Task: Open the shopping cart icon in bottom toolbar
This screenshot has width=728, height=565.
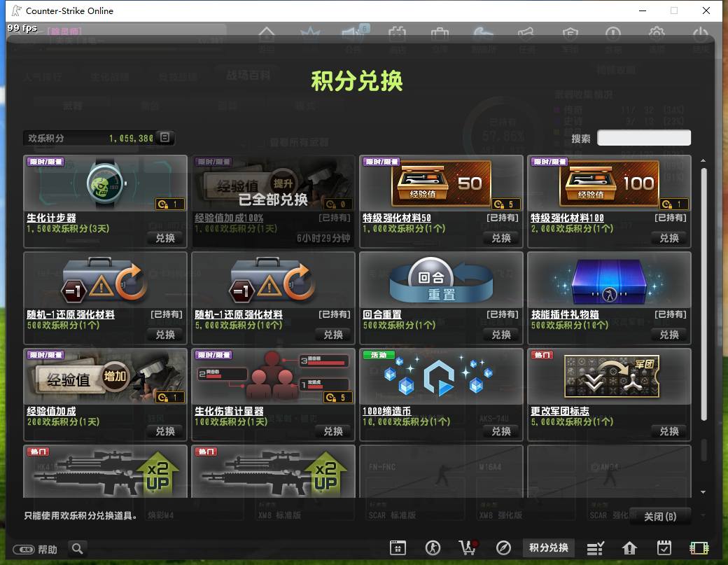Action: 468,548
